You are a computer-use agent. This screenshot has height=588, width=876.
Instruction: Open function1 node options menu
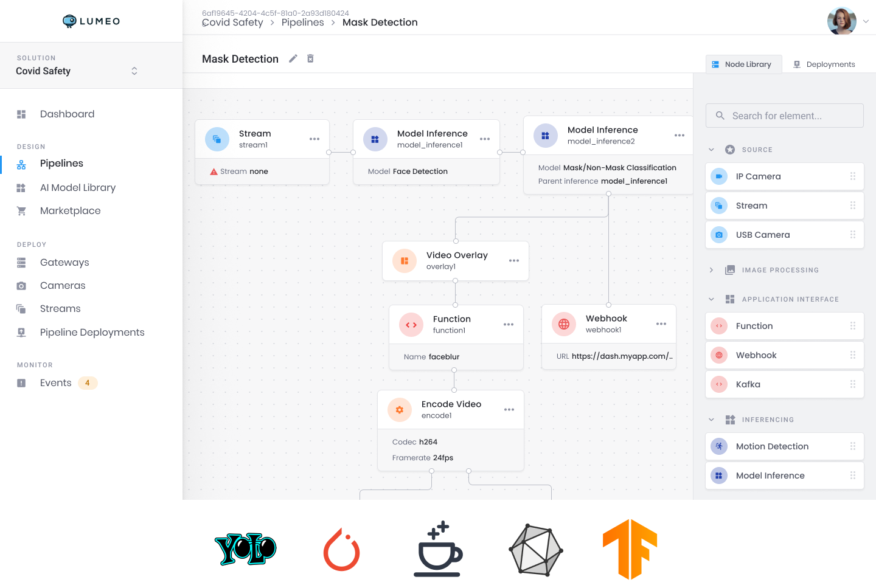tap(509, 325)
